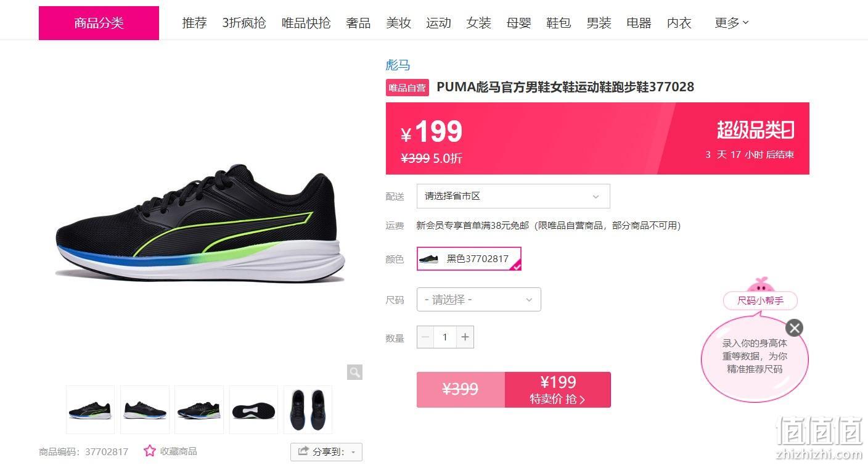The width and height of the screenshot is (868, 465).
Task: Increase quantity with plus button
Action: click(x=465, y=337)
